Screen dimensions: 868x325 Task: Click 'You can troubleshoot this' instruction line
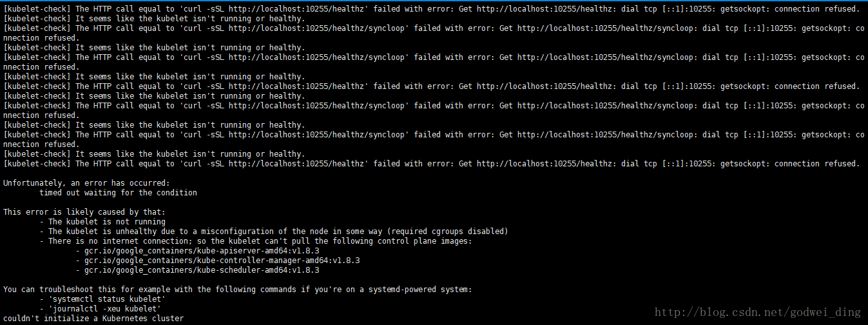click(238, 290)
